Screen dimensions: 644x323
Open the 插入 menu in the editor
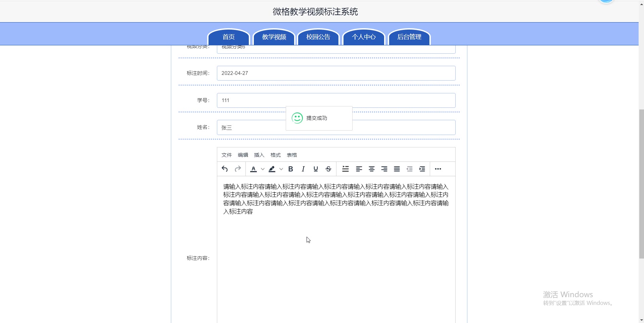[259, 155]
